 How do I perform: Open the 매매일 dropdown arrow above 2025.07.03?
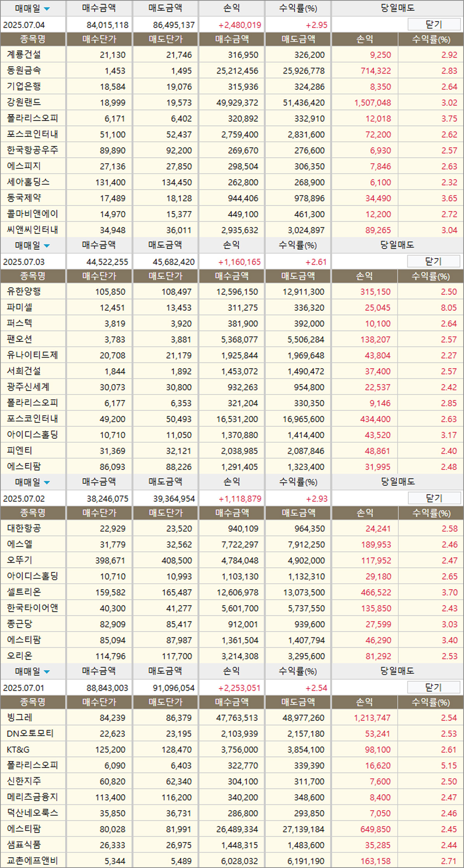click(x=47, y=246)
